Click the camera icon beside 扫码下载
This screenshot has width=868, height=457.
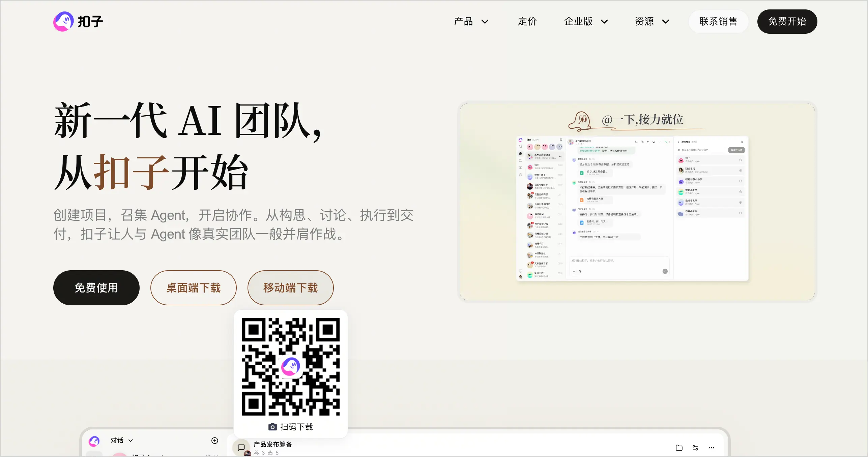(272, 427)
